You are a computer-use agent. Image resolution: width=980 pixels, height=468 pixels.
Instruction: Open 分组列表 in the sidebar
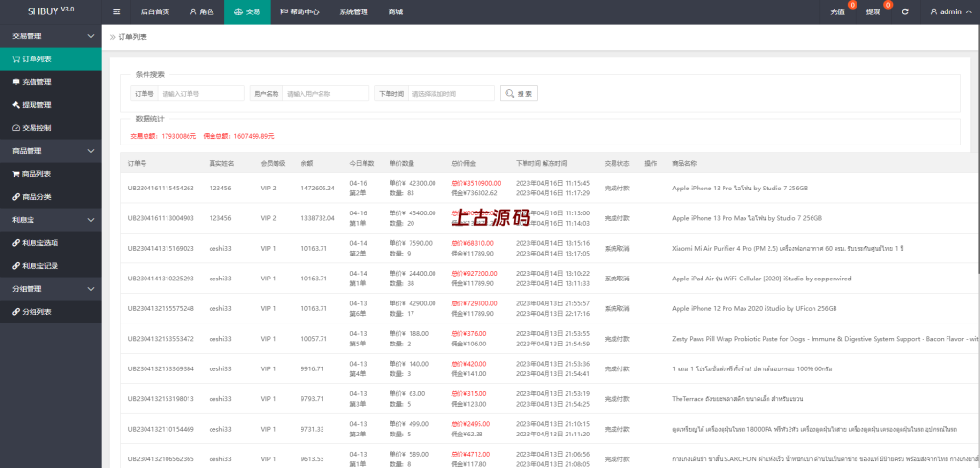pyautogui.click(x=51, y=312)
